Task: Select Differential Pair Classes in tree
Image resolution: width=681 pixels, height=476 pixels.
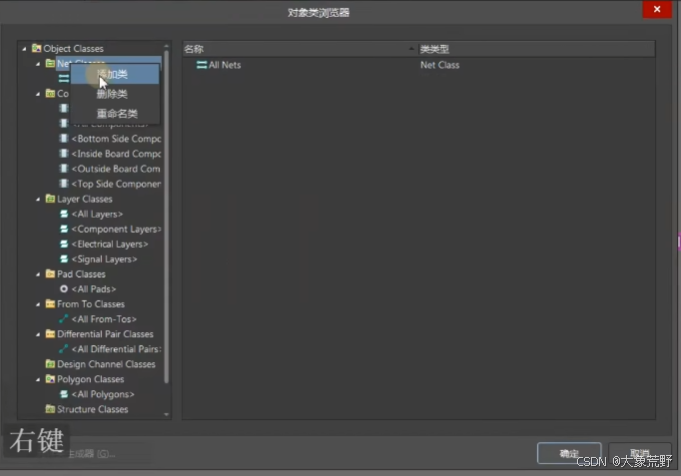Action: point(105,334)
